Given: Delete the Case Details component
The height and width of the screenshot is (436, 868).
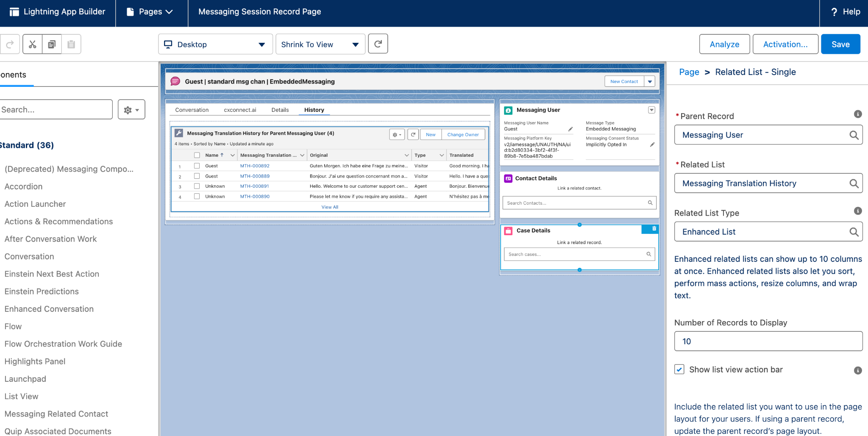Looking at the screenshot, I should pos(654,229).
